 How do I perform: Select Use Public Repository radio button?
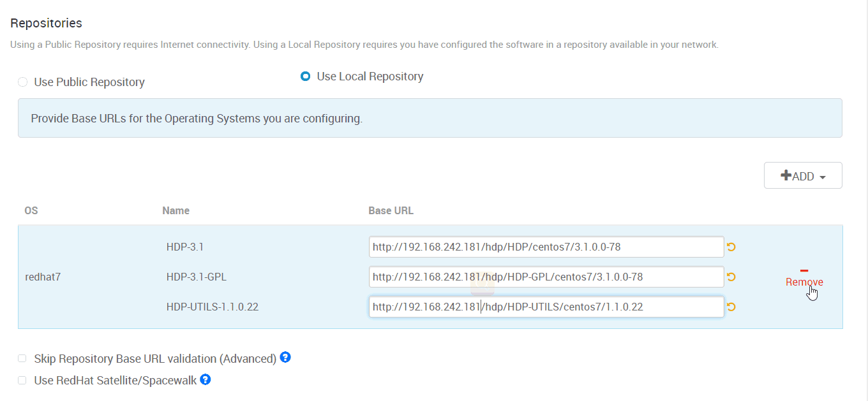pyautogui.click(x=23, y=82)
